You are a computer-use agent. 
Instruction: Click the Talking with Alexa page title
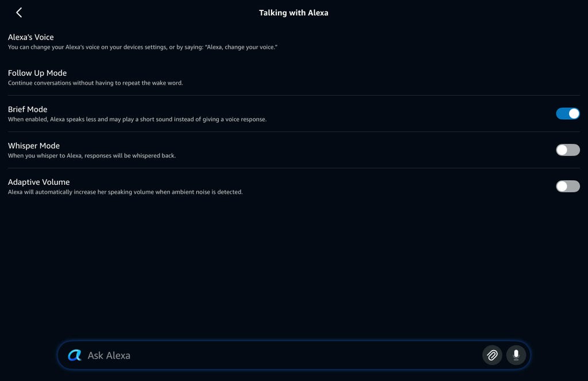pos(293,13)
